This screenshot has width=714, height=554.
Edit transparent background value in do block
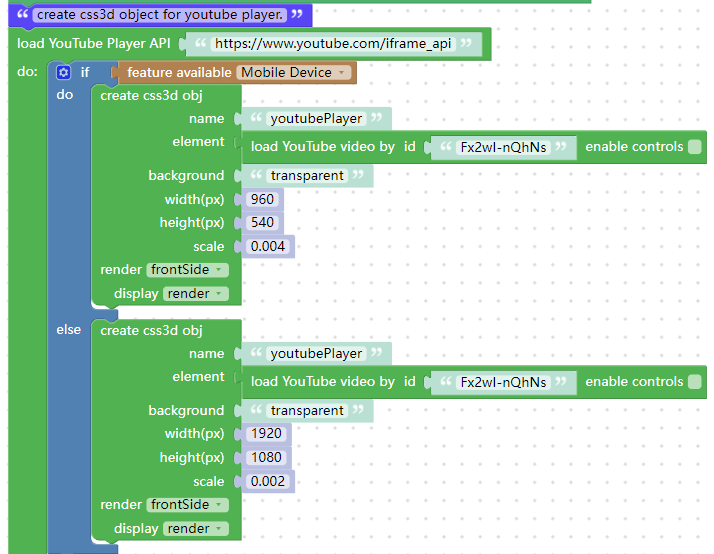coord(307,176)
